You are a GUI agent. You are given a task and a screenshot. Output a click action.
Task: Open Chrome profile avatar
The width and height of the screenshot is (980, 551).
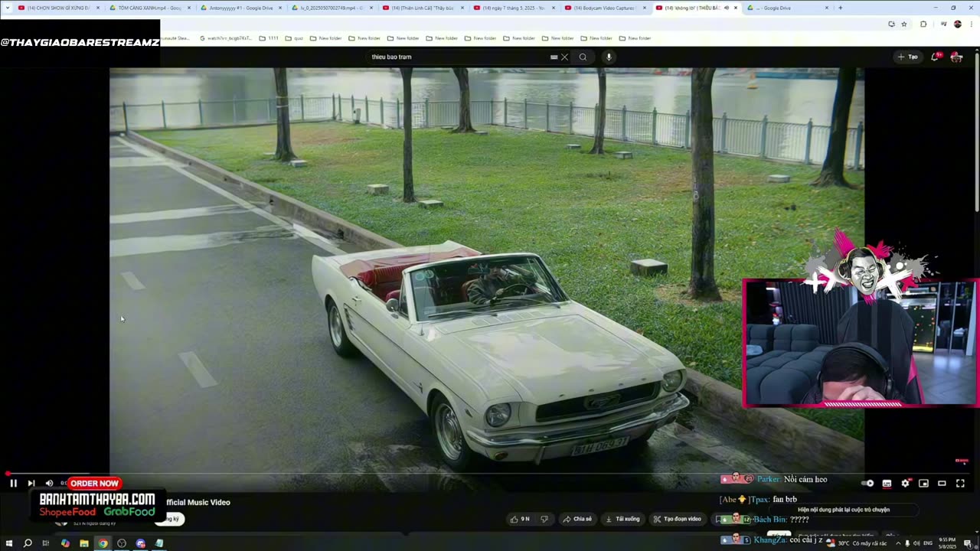click(x=957, y=24)
